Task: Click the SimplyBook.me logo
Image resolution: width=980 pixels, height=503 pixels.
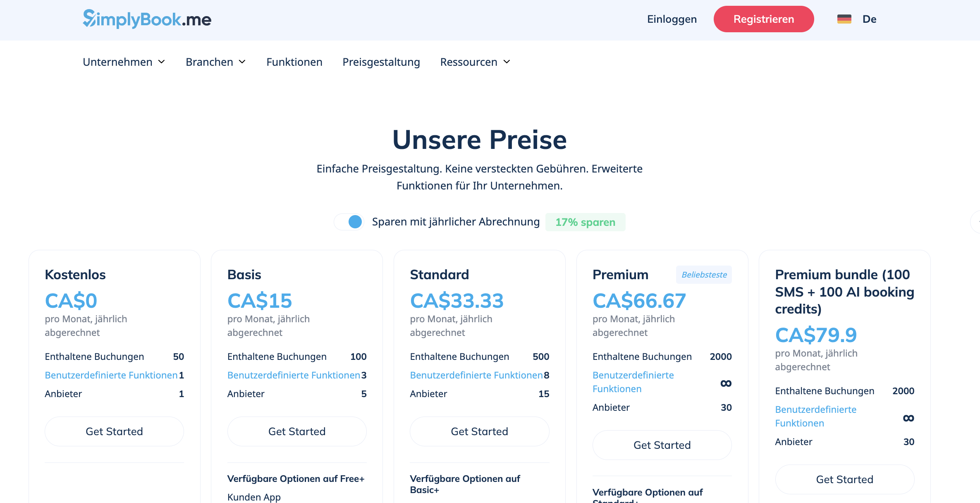Action: [x=147, y=19]
